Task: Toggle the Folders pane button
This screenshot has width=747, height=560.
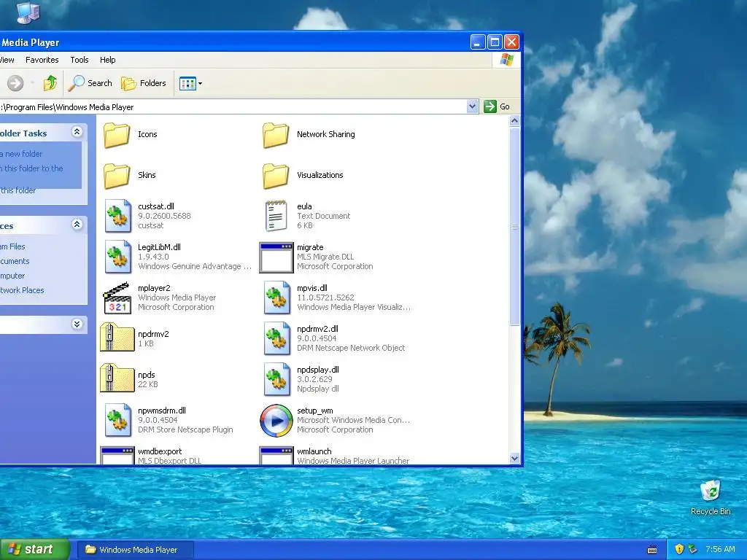Action: 144,83
